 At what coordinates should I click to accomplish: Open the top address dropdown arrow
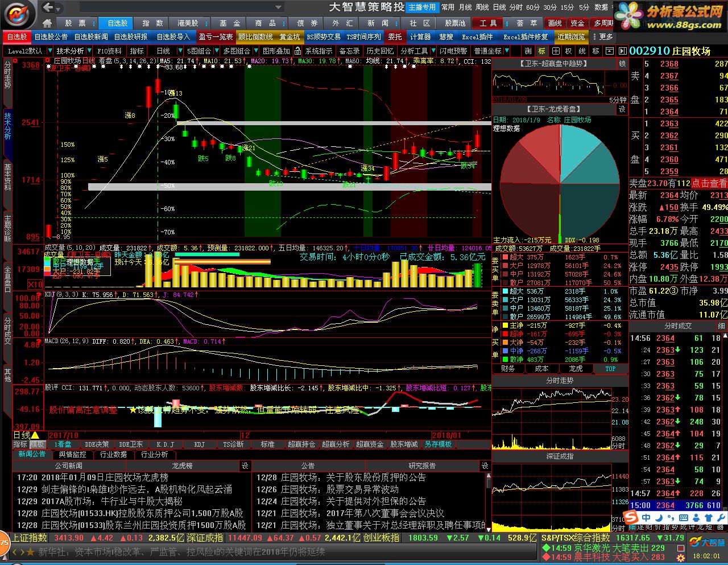[279, 7]
